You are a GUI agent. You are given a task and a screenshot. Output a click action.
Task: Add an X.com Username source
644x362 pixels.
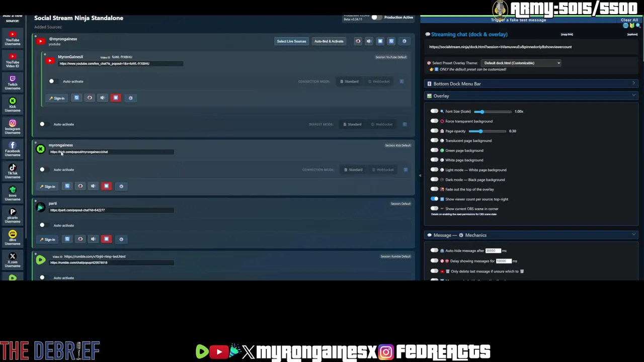pos(13,260)
